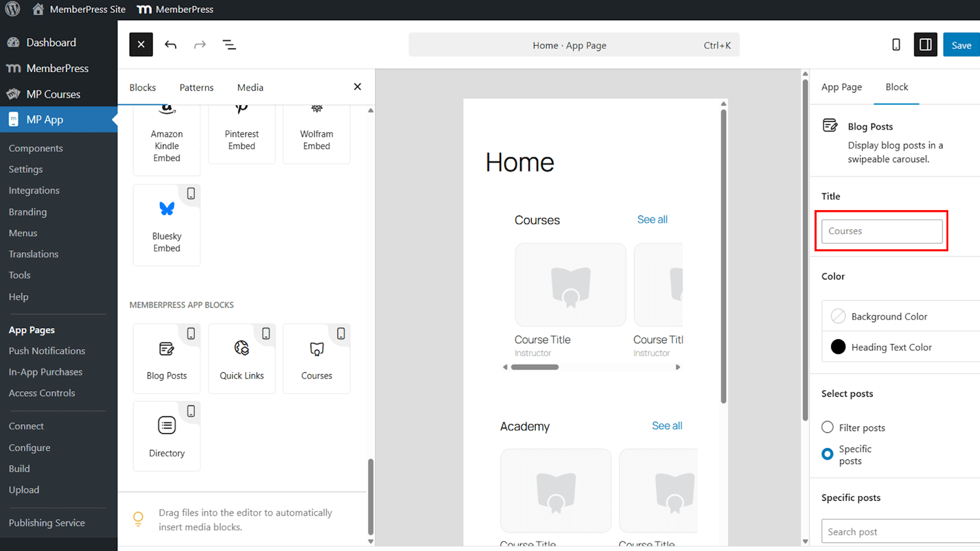Click See all next to Courses

click(652, 220)
